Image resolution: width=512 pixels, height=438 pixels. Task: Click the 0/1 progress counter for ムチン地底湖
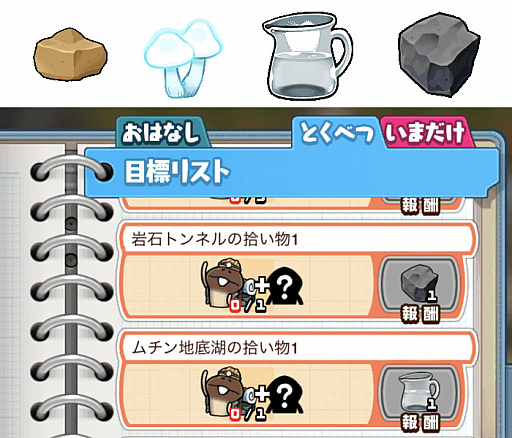coord(248,414)
